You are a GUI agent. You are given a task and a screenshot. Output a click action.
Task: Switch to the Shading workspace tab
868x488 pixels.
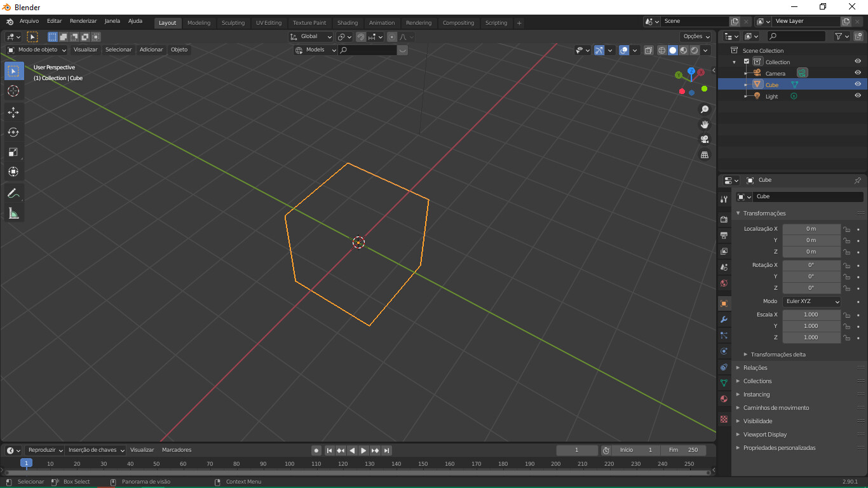348,23
